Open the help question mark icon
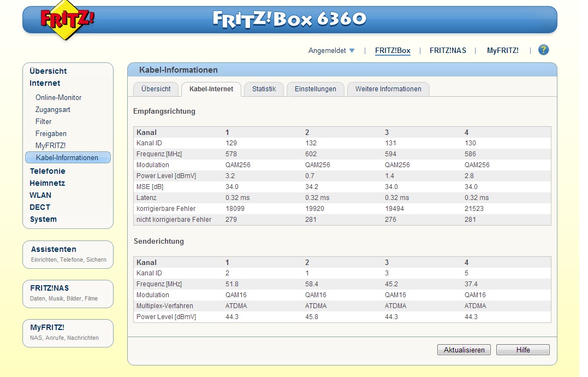The width and height of the screenshot is (588, 377). pos(543,50)
